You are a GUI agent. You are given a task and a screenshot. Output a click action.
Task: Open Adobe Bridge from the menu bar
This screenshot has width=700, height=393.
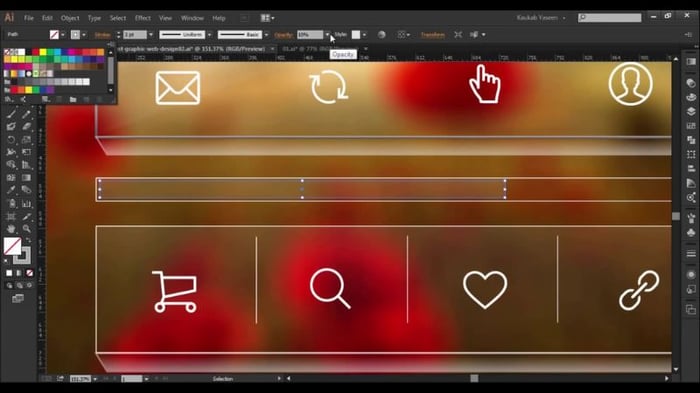(x=244, y=18)
